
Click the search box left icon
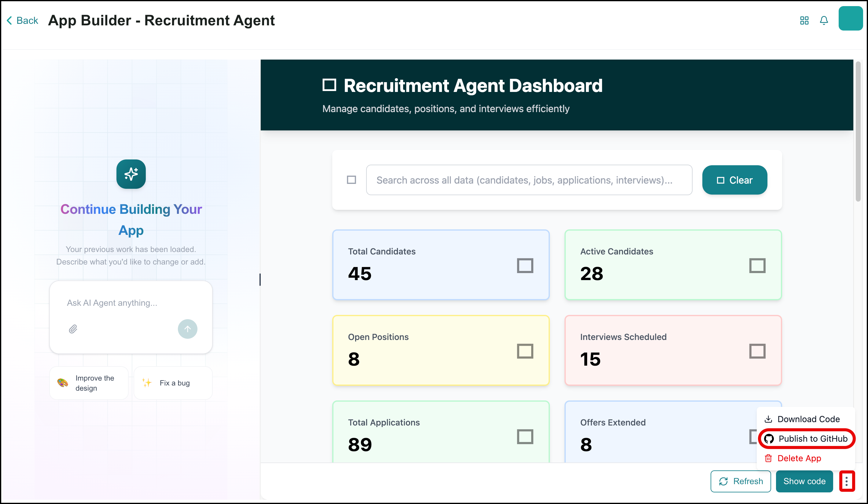pos(351,180)
